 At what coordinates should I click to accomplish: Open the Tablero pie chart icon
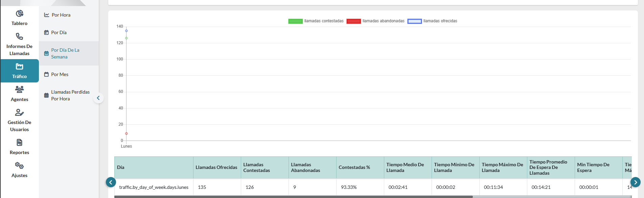click(20, 14)
